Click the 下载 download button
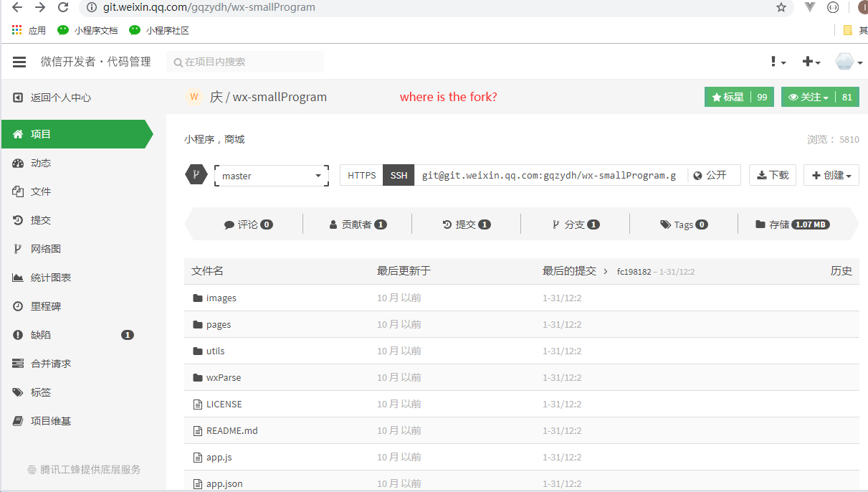Screen dimensions: 868x492 pos(773,175)
